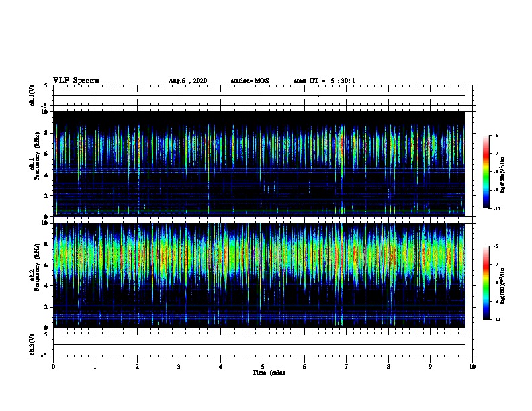Click the '5' tick of ch.1(V) panel
Viewport: 532px width, 411px height.
pos(46,85)
